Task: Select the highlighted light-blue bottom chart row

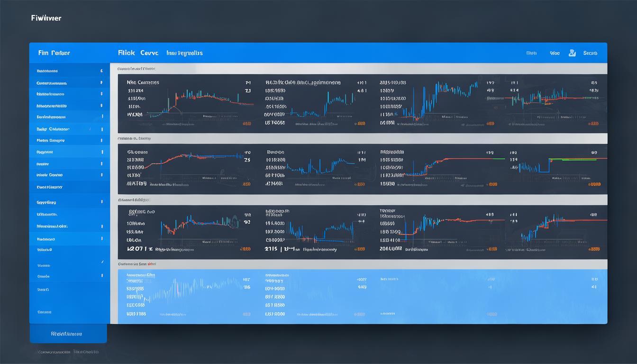Action: click(x=362, y=296)
